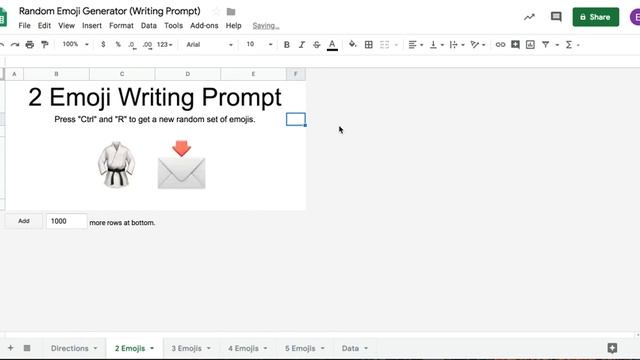Click the envelope with arrow emoji
This screenshot has width=640, height=360.
coord(182,164)
